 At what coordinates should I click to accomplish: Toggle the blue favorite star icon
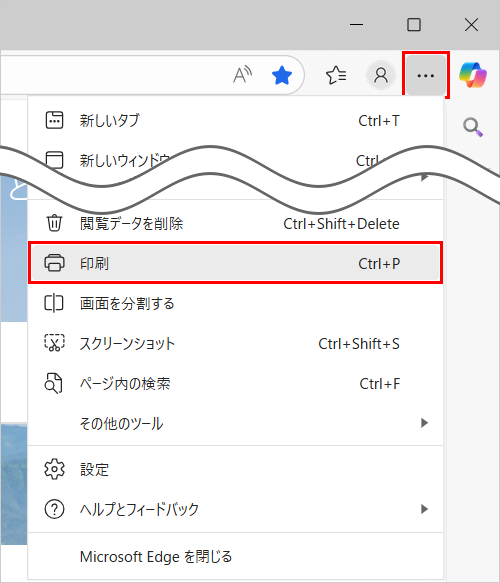[x=282, y=75]
